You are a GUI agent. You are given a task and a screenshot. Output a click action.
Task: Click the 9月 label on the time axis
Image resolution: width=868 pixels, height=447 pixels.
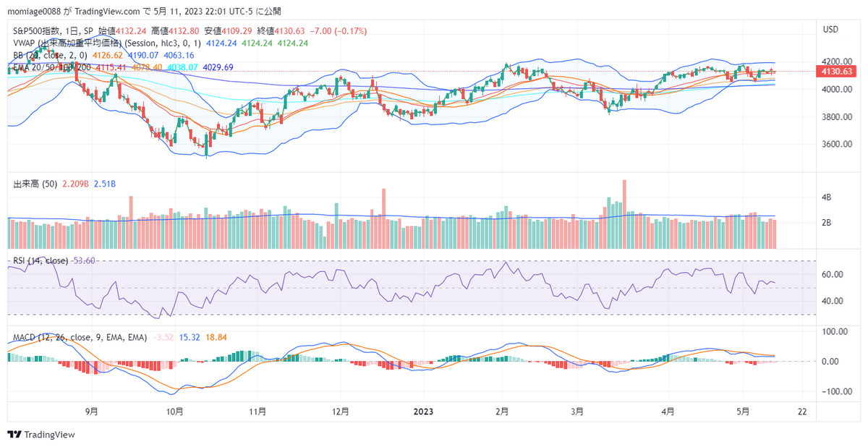click(91, 411)
